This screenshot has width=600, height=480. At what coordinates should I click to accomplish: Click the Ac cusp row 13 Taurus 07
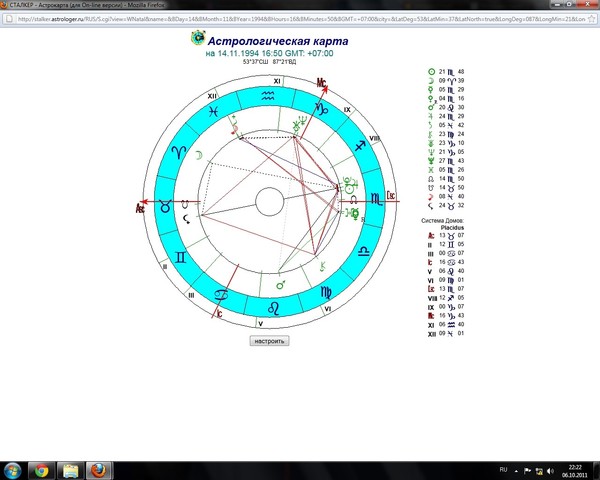[x=446, y=235]
